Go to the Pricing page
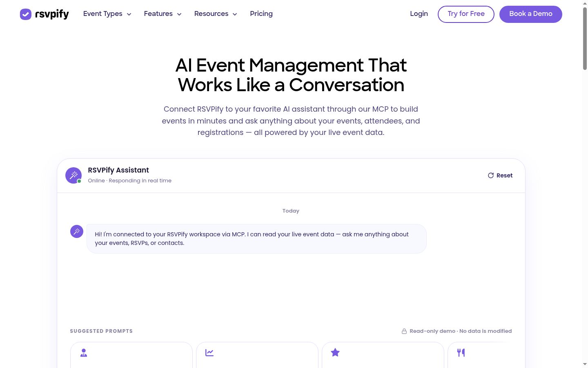 261,14
